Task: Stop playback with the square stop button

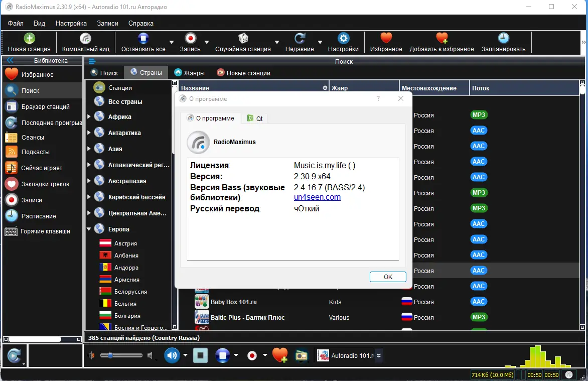Action: (201, 355)
